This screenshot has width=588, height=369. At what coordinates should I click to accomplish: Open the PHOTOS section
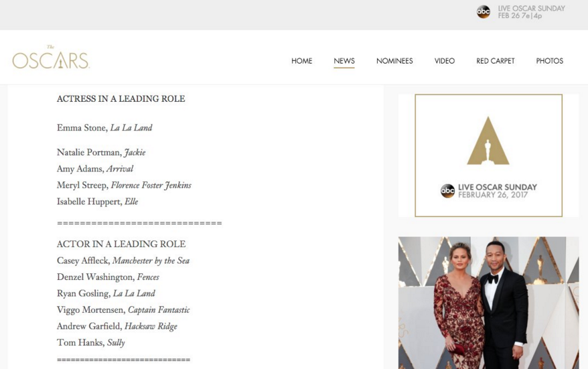(549, 61)
